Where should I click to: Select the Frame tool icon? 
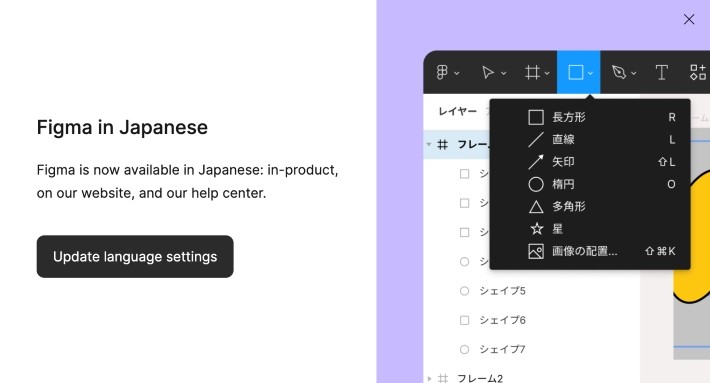[x=532, y=72]
